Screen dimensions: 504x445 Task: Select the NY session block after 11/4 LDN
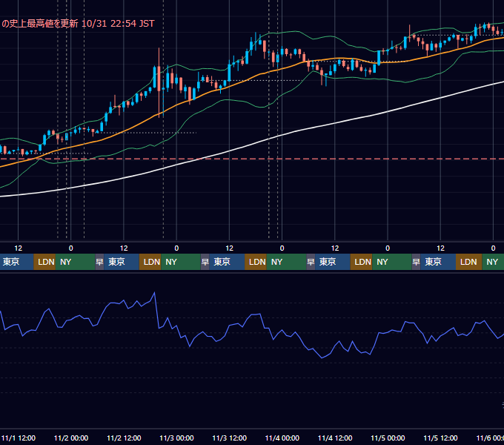click(391, 262)
